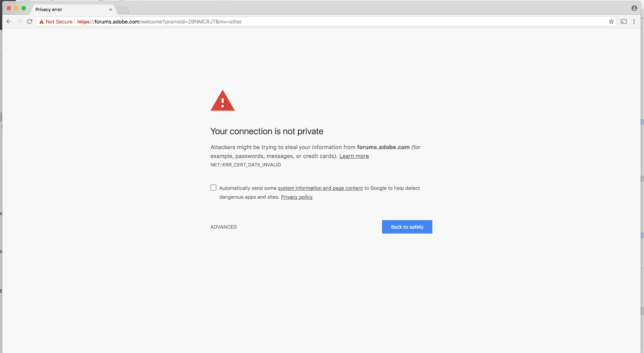Screen dimensions: 644x353
Task: Open the Privacy policy link
Action: tap(297, 197)
